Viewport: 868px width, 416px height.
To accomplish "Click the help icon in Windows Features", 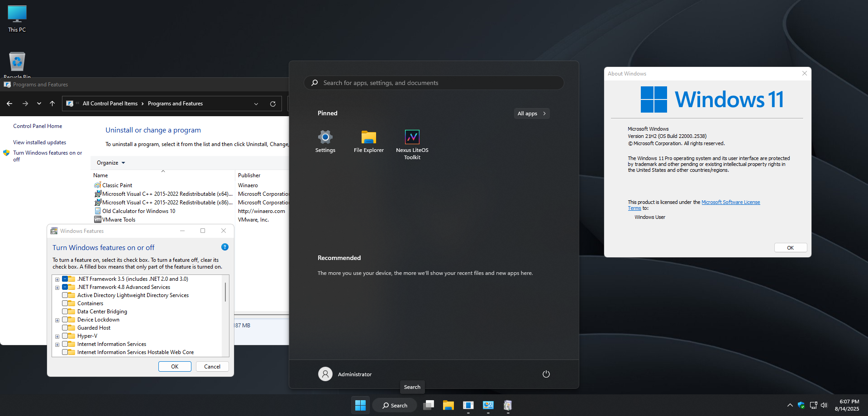I will [x=225, y=247].
